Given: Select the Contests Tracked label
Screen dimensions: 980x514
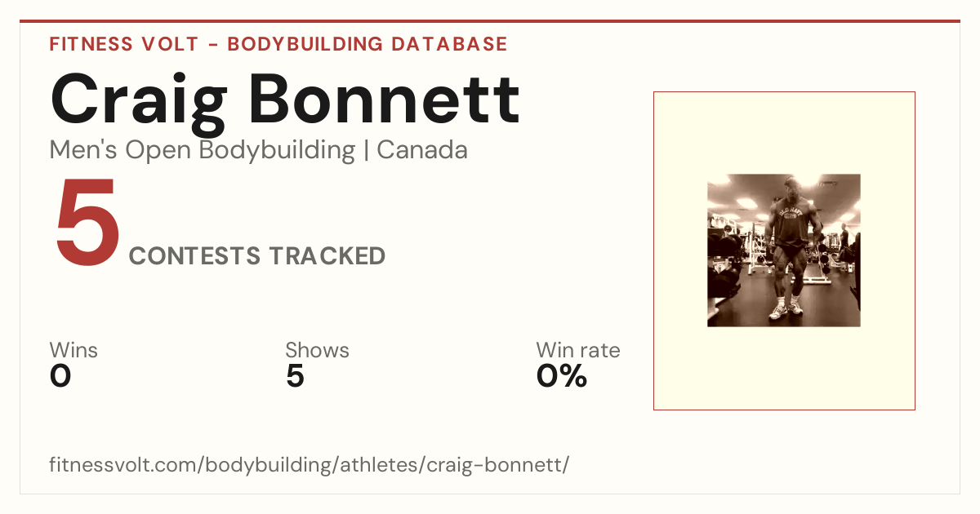Looking at the screenshot, I should (257, 255).
